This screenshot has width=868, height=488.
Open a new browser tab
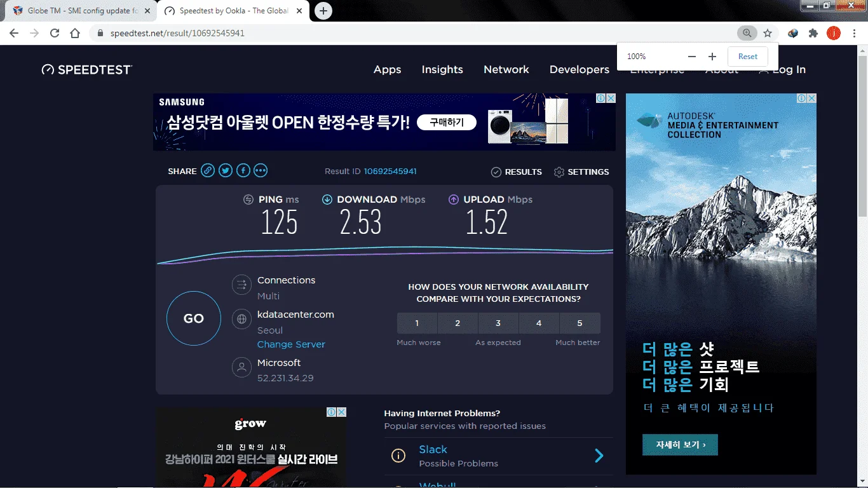tap(323, 11)
